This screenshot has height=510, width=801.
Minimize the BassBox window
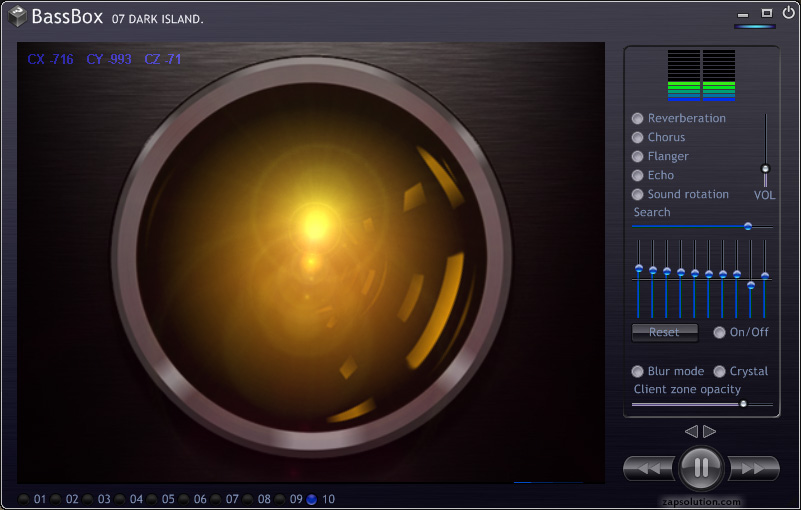tap(743, 15)
